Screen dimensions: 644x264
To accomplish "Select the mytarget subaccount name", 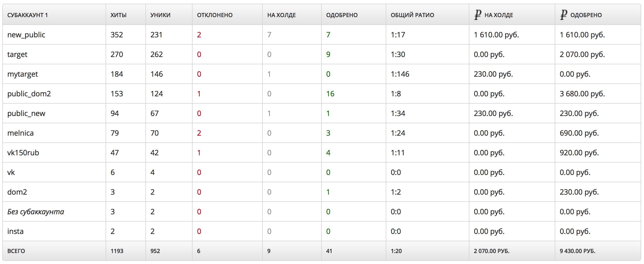I will click(x=22, y=74).
